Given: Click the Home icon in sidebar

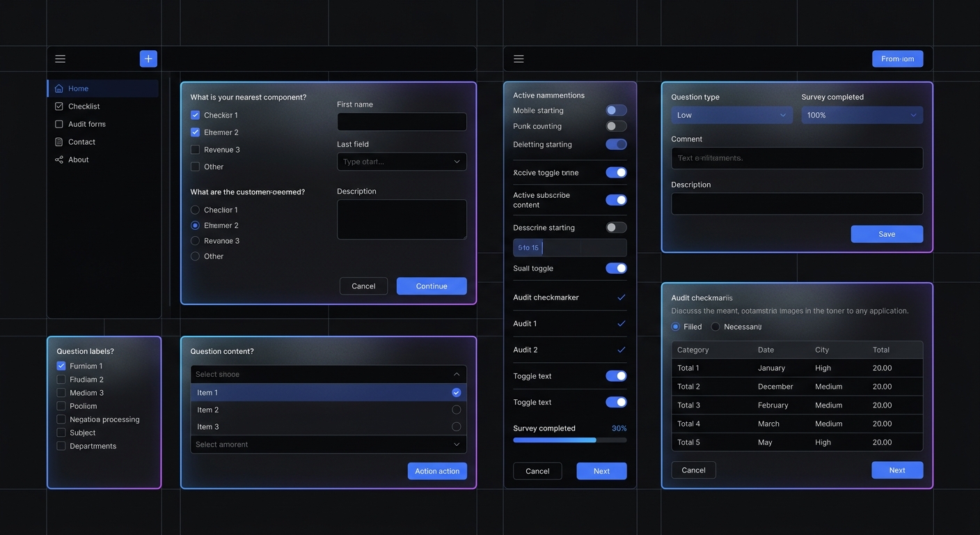Looking at the screenshot, I should 59,88.
